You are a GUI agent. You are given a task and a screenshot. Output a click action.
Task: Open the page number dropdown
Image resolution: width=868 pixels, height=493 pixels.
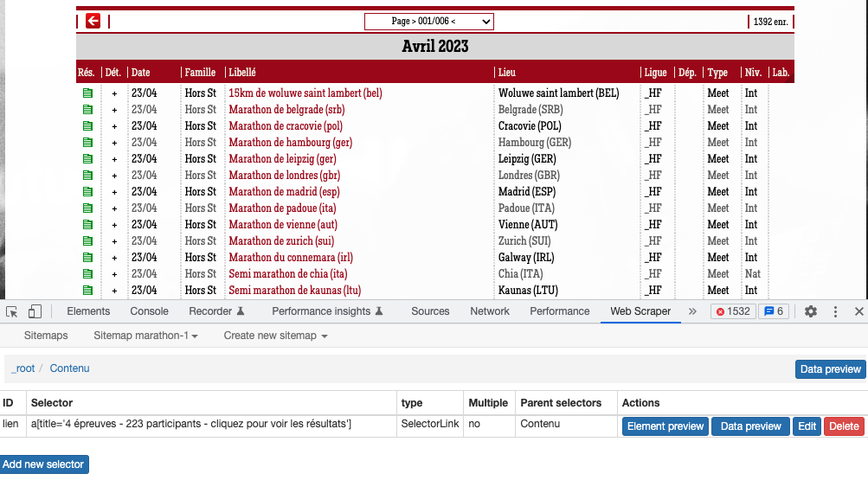pos(428,21)
